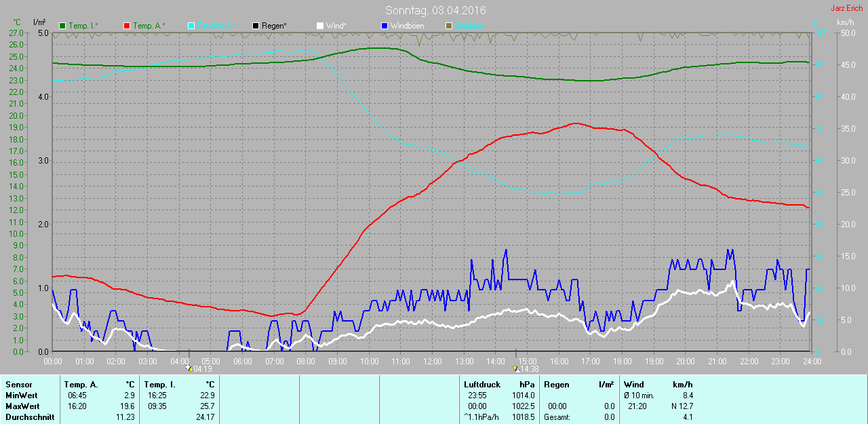Click the '25.7' indoor maximum value
Image resolution: width=868 pixels, height=424 pixels.
(206, 406)
